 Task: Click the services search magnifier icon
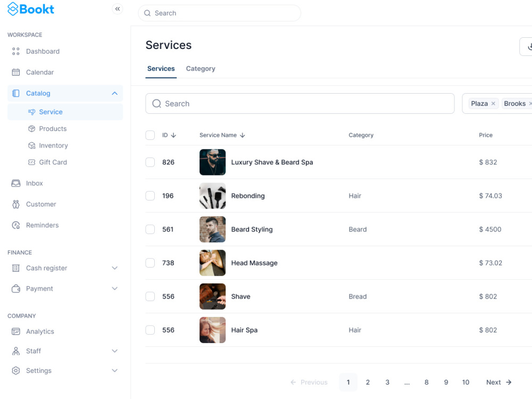[156, 104]
